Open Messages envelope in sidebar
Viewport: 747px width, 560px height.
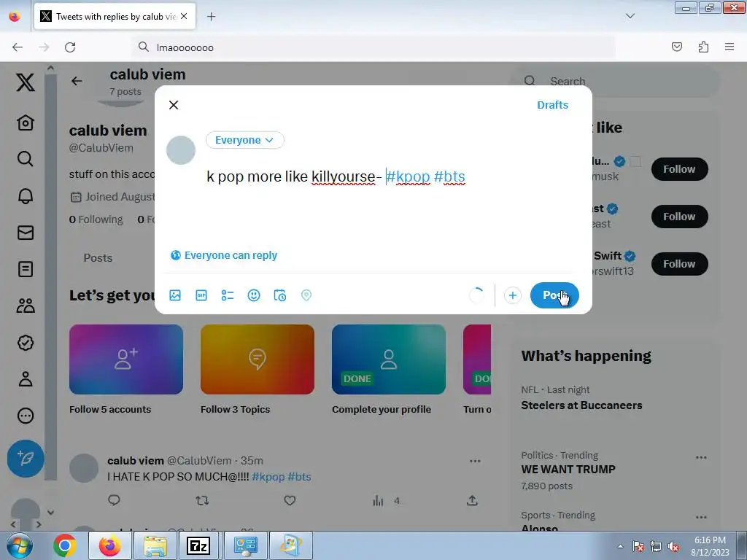pos(26,233)
